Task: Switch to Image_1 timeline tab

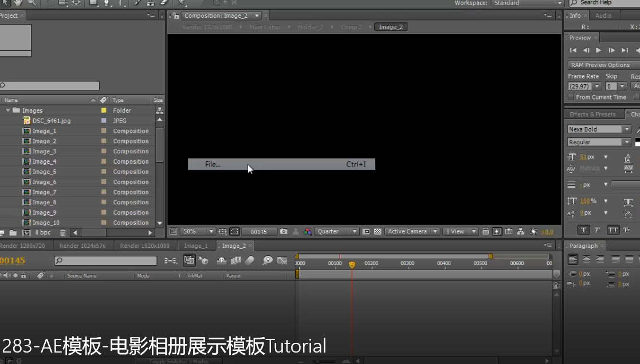Action: tap(196, 246)
